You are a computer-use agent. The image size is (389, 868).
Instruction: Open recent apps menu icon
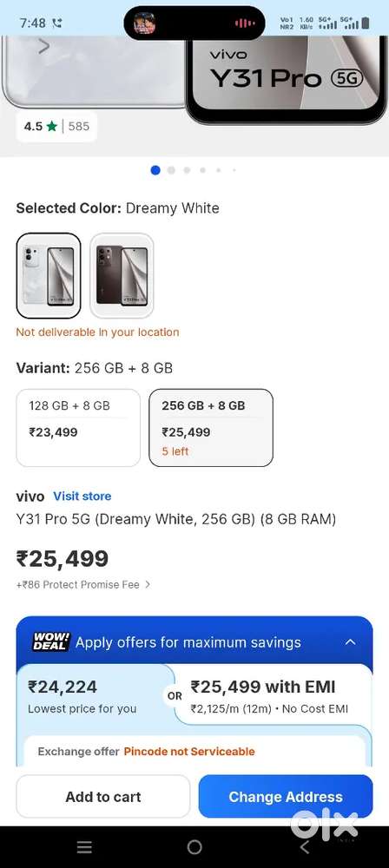[x=84, y=846]
